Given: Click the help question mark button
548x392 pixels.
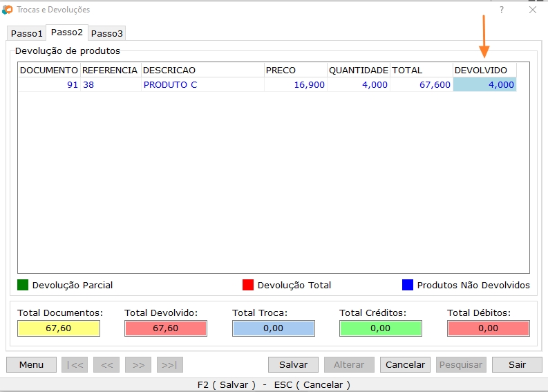Looking at the screenshot, I should 502,10.
